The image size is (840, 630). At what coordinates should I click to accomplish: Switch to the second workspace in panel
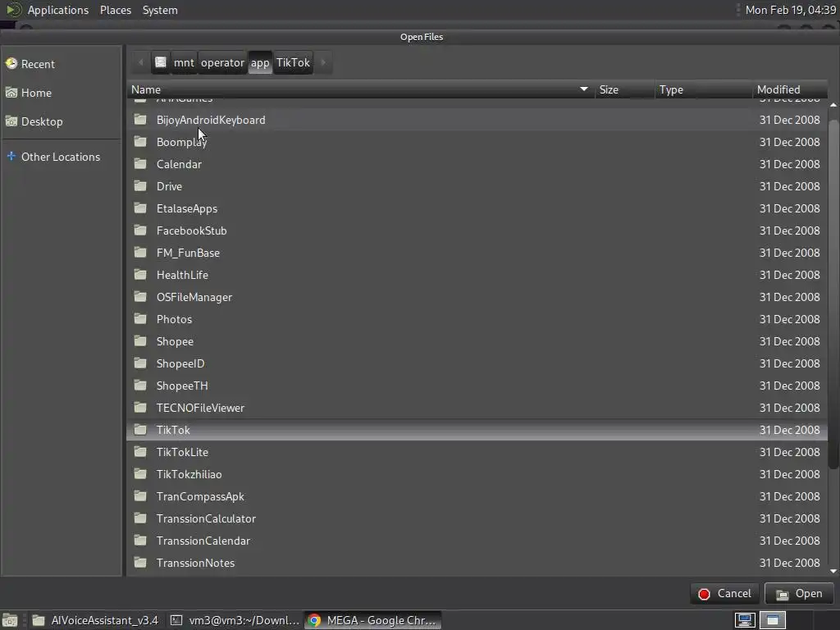coord(773,620)
